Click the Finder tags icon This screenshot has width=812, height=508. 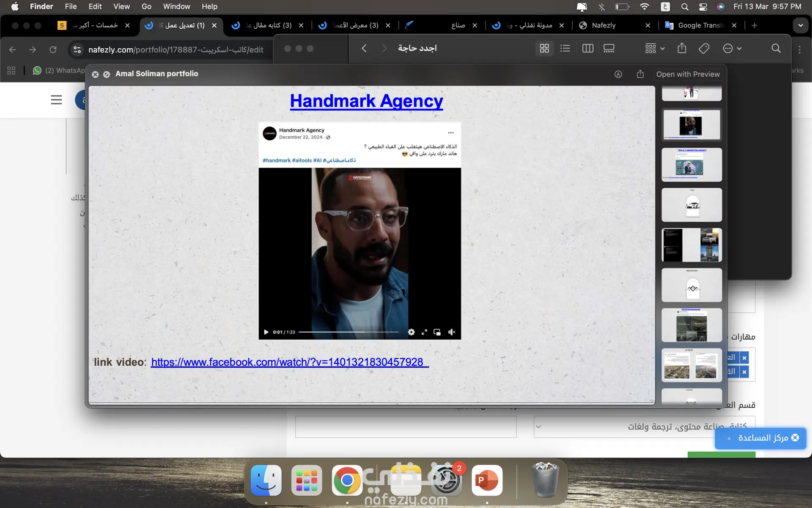point(704,48)
